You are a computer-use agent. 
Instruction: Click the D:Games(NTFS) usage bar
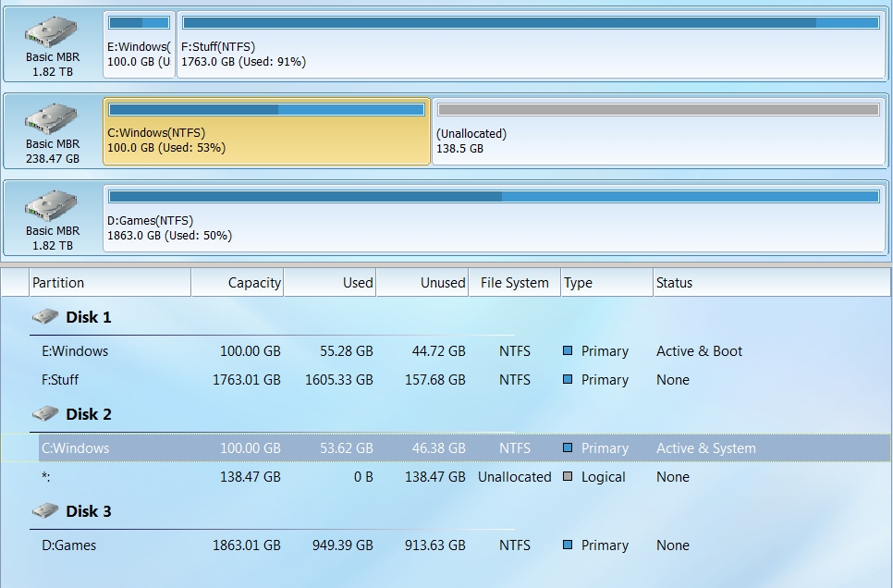(494, 197)
